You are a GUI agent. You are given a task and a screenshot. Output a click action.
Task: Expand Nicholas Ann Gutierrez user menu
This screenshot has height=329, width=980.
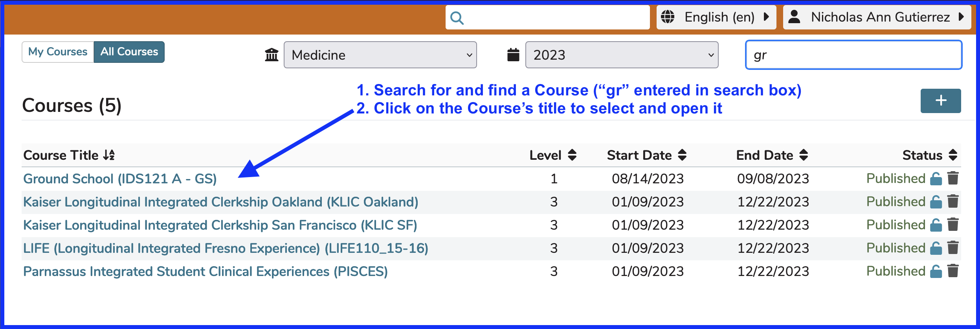pos(877,17)
